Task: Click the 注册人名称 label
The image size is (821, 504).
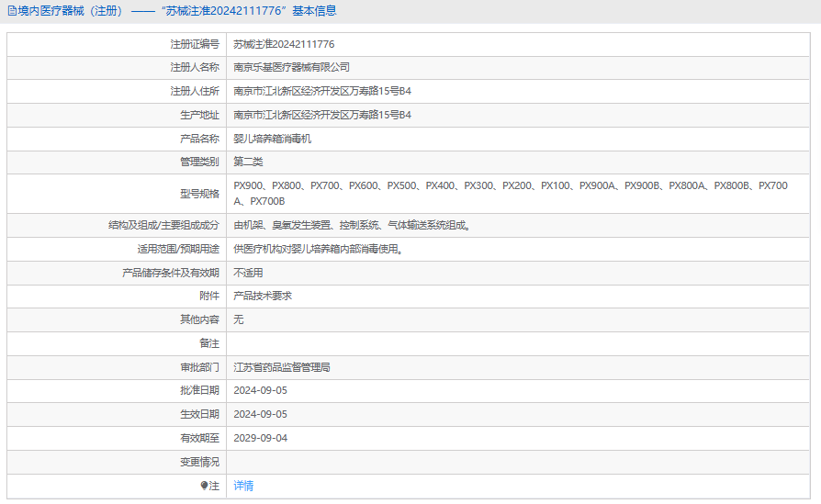Action: click(x=195, y=68)
